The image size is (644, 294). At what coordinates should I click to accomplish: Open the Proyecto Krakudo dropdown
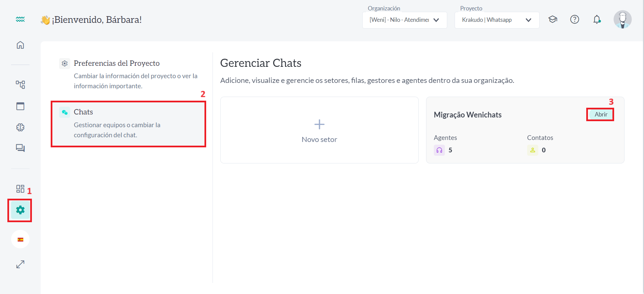(x=497, y=20)
